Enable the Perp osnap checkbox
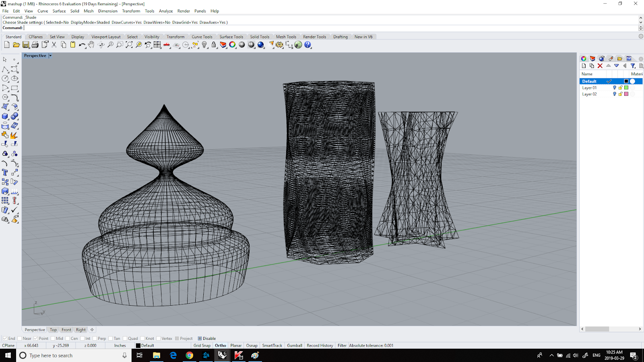 95,338
